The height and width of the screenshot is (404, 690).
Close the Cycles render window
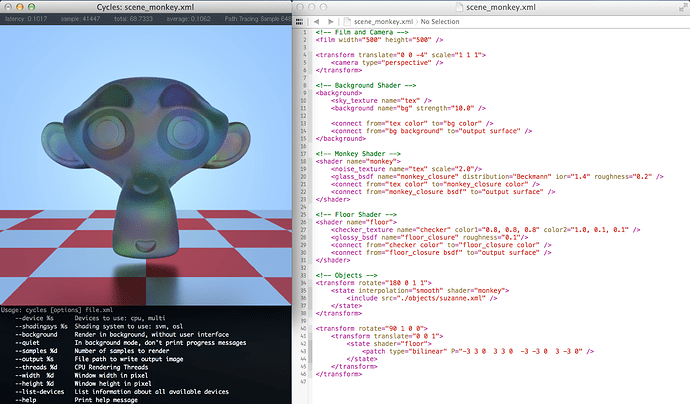(7, 7)
